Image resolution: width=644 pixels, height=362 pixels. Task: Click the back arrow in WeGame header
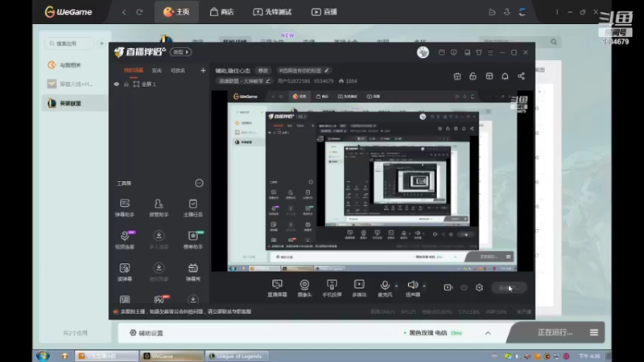coord(124,12)
